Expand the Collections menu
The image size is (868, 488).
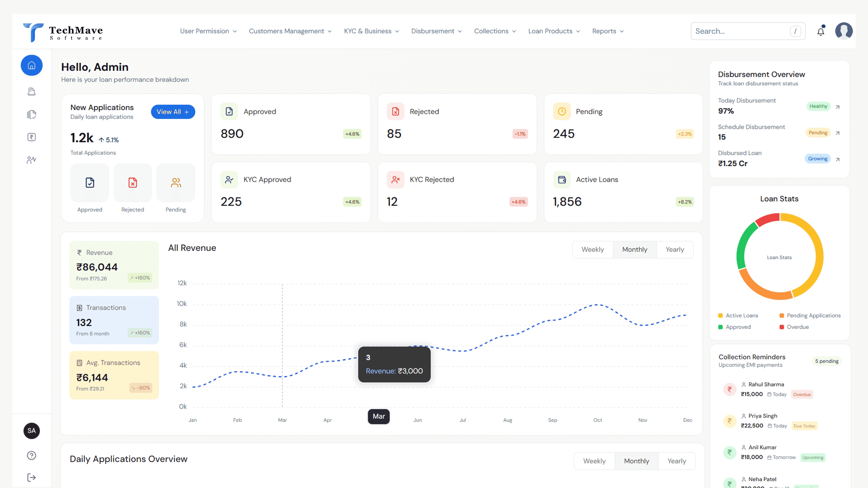click(495, 31)
